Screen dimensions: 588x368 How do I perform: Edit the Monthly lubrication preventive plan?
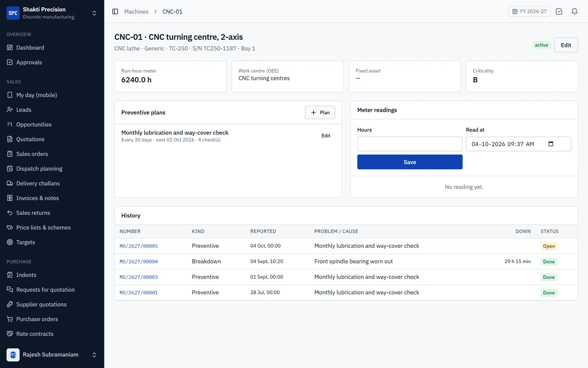coord(326,136)
